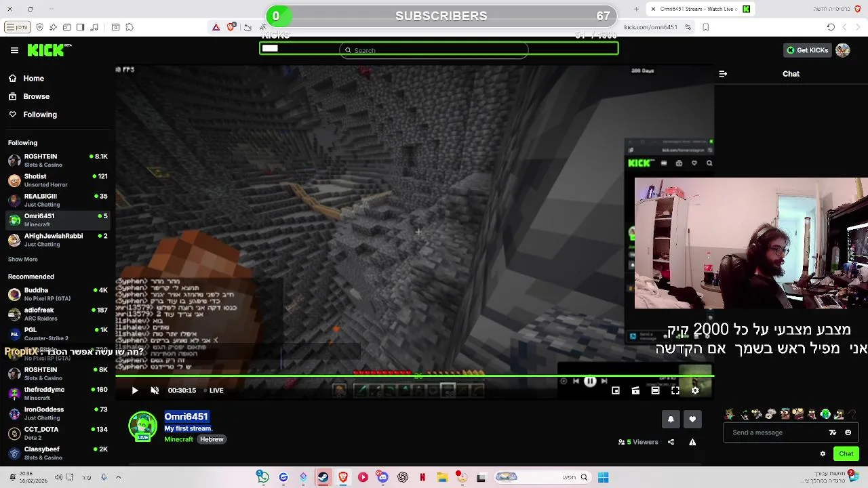Open clip creation icon
This screenshot has height=488, width=868.
[x=635, y=390]
